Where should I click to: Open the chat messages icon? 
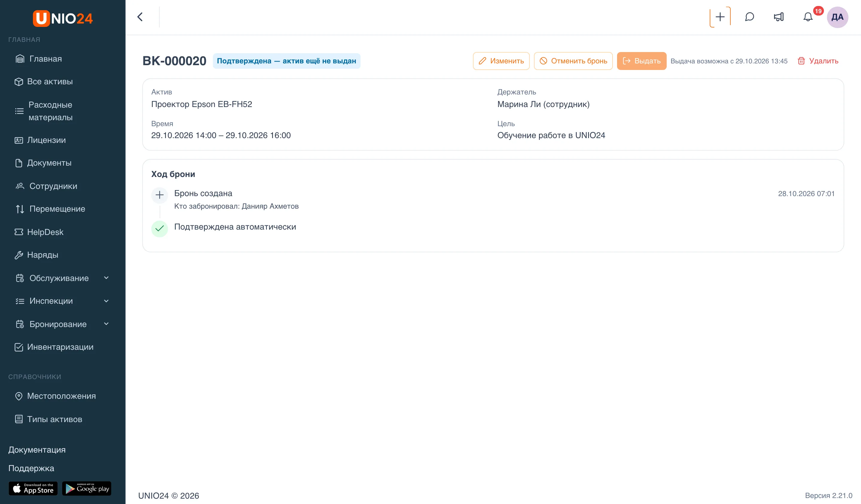[749, 17]
